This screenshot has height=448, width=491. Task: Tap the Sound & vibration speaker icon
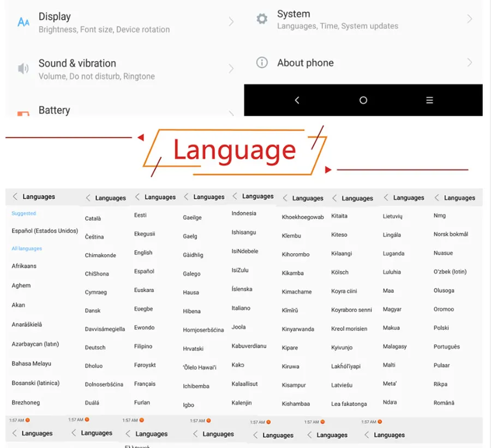[23, 68]
